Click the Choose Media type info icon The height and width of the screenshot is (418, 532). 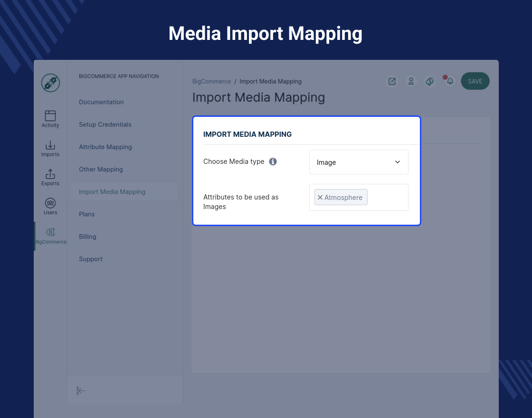click(x=273, y=161)
